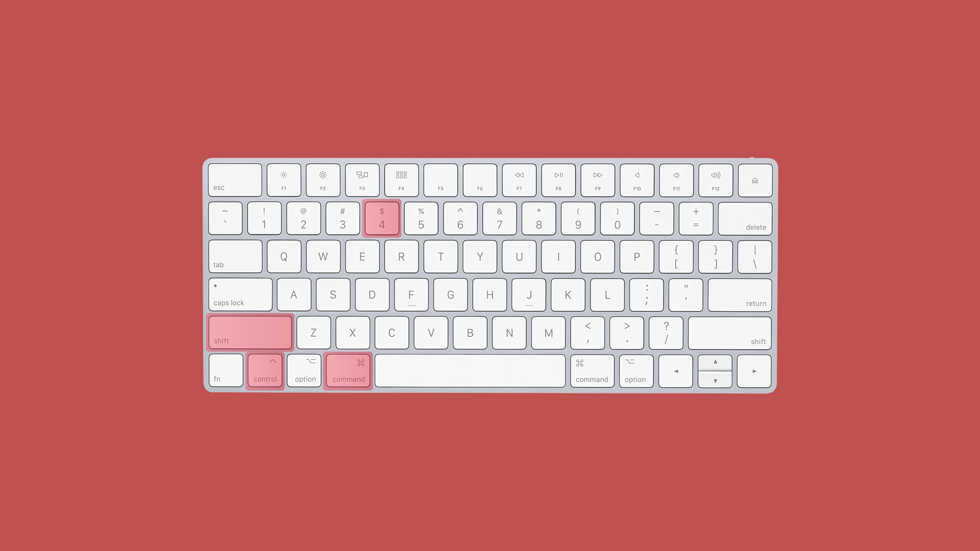
Task: Press the F2 brightness increase key
Action: click(323, 180)
